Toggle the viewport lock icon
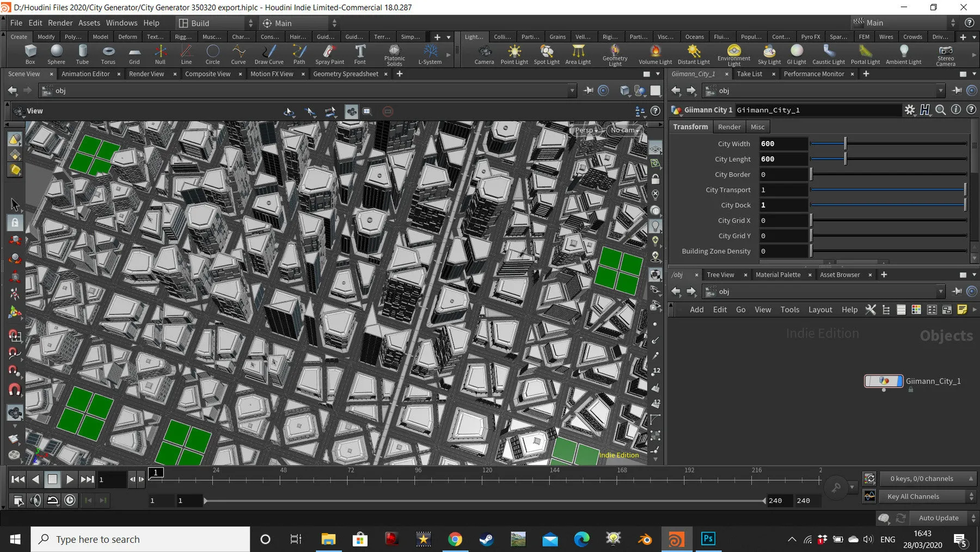This screenshot has height=552, width=980. [x=656, y=179]
